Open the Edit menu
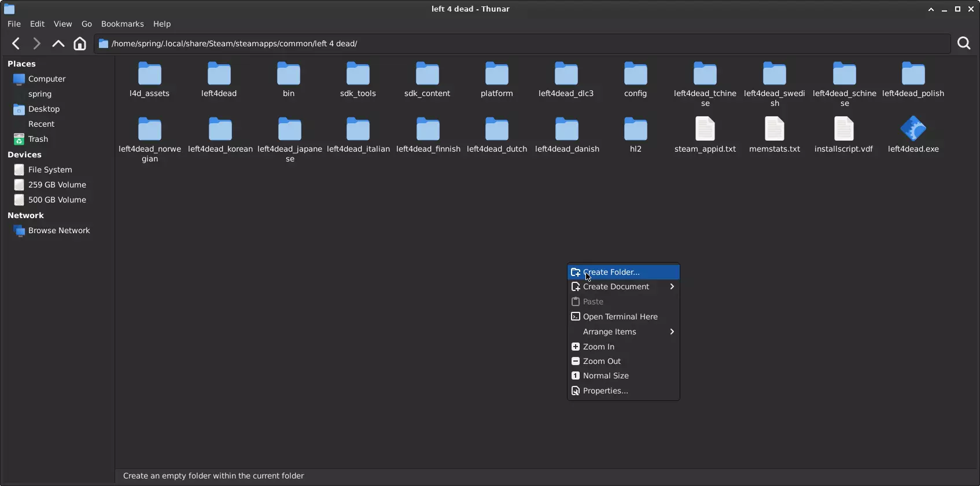 pyautogui.click(x=37, y=24)
